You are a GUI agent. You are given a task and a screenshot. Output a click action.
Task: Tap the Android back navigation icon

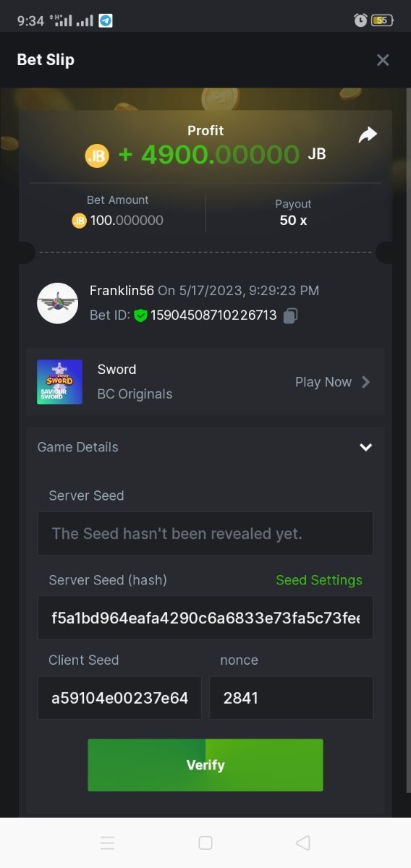pos(303,843)
